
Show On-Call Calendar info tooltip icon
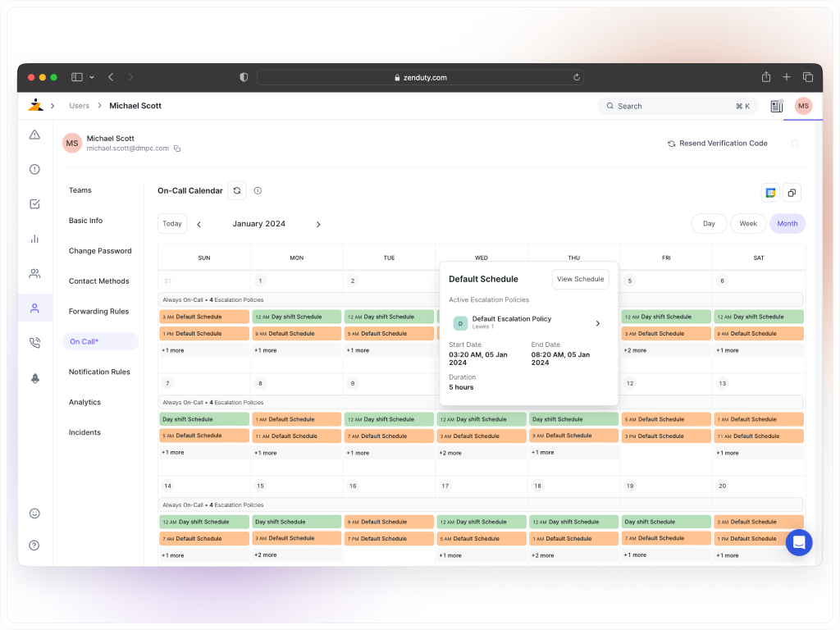258,190
